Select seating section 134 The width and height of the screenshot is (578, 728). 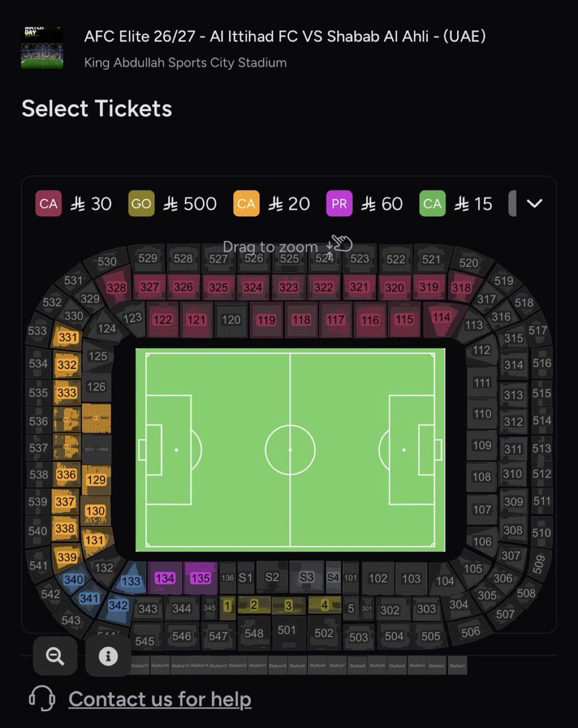click(x=165, y=578)
